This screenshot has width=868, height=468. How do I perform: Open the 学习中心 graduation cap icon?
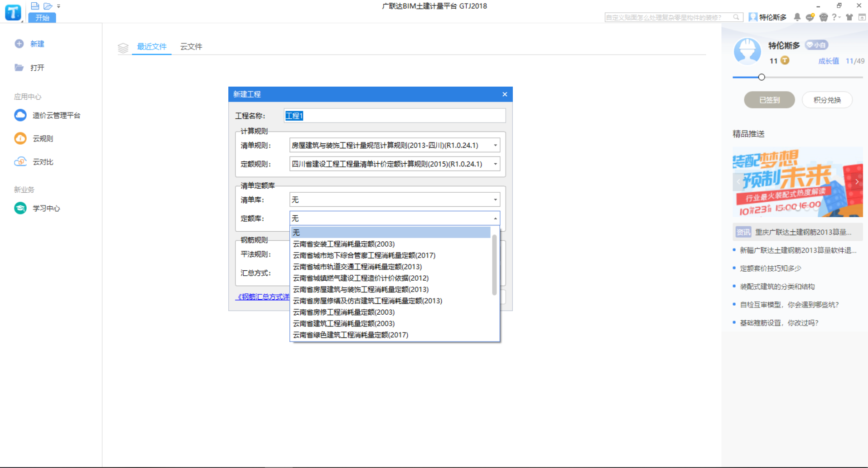click(20, 208)
